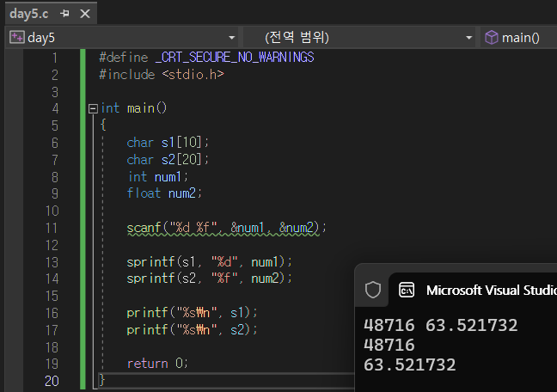
Task: Select the Microsoft Visual Studio console tab
Action: pos(474,290)
